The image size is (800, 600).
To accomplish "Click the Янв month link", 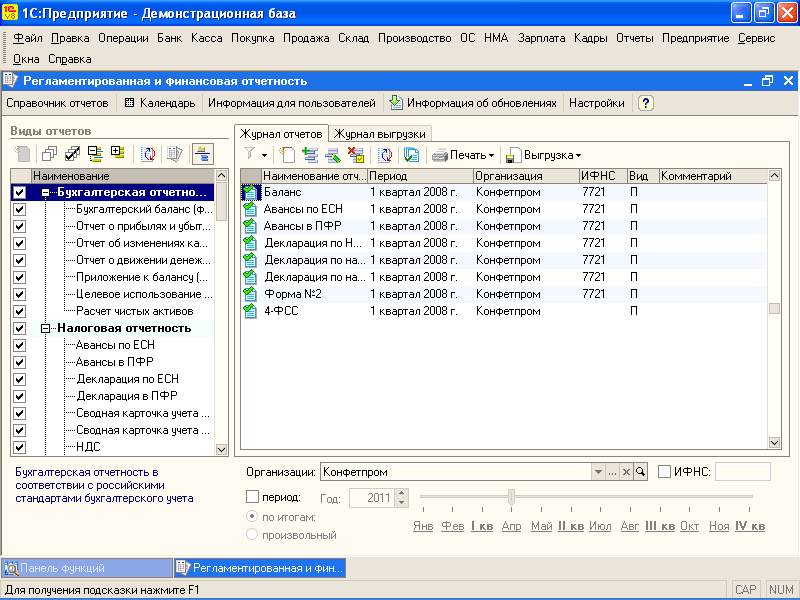I will point(423,526).
